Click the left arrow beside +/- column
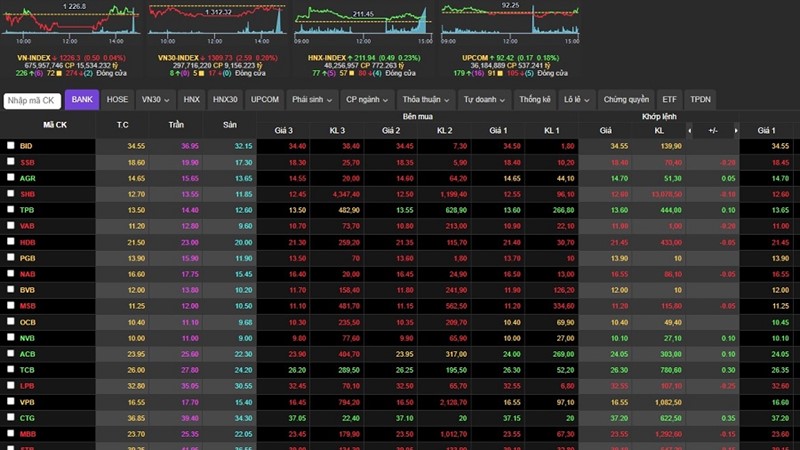Viewport: 800px width, 450px height. (690, 131)
